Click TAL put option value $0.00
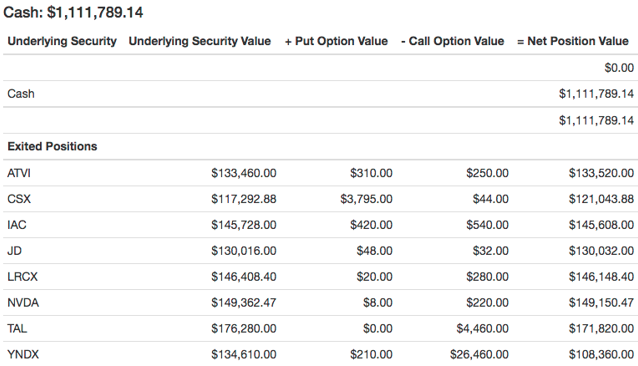638x366 pixels. point(378,329)
